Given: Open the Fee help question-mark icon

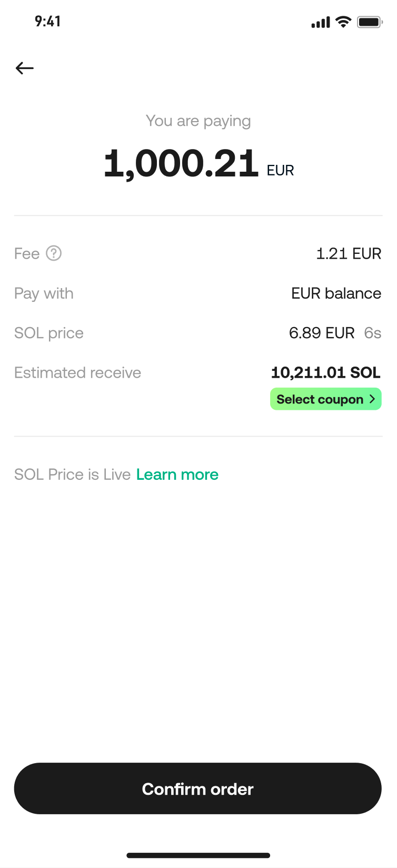Looking at the screenshot, I should point(54,253).
